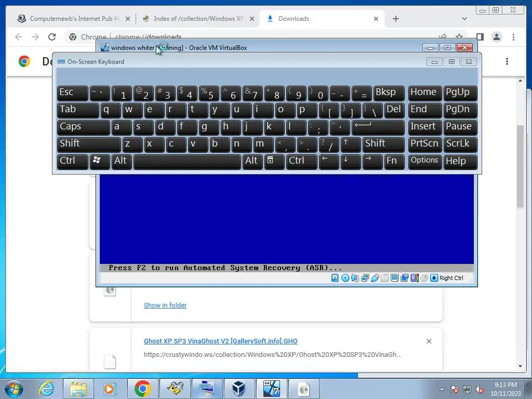The width and height of the screenshot is (532, 399).
Task: Click the recording icon in VirtualBox status bar
Action: click(x=404, y=278)
